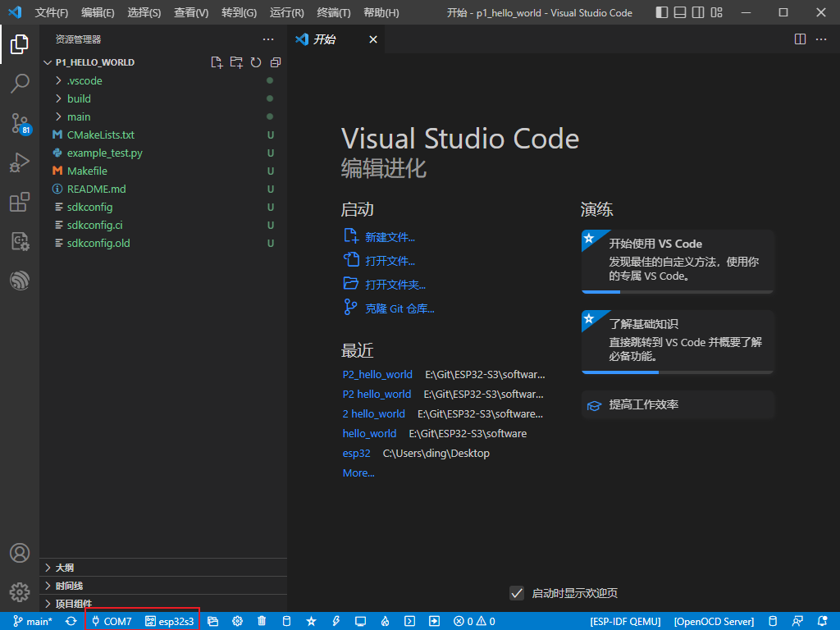Select the Search icon in activity bar

20,84
